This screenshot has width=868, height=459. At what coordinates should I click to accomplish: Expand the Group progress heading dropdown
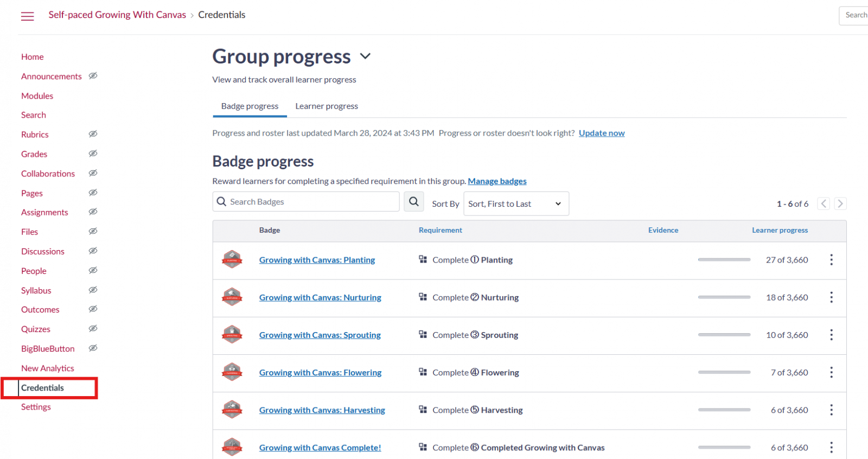[365, 56]
